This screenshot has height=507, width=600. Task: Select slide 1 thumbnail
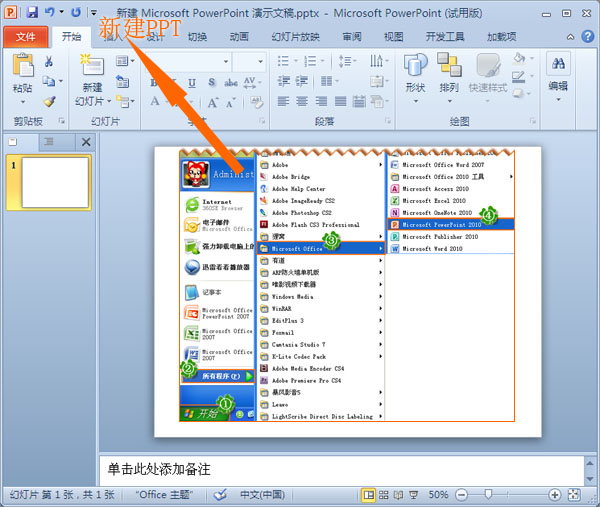tap(49, 183)
